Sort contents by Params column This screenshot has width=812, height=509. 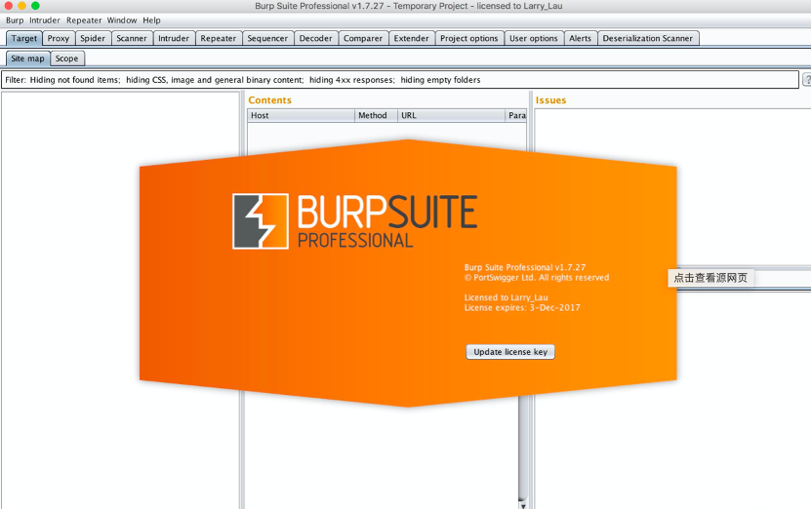coord(515,115)
